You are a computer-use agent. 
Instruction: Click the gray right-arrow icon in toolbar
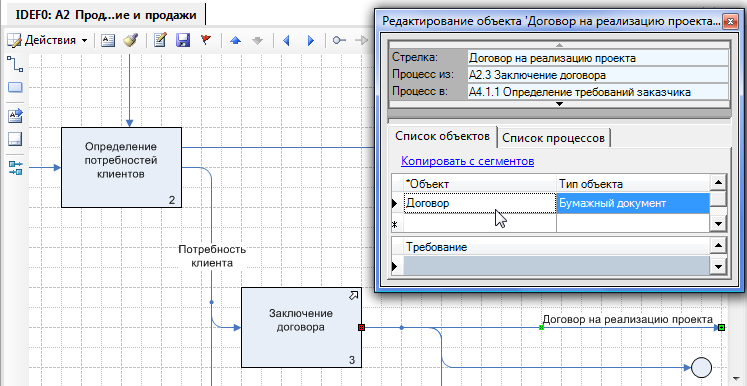362,41
